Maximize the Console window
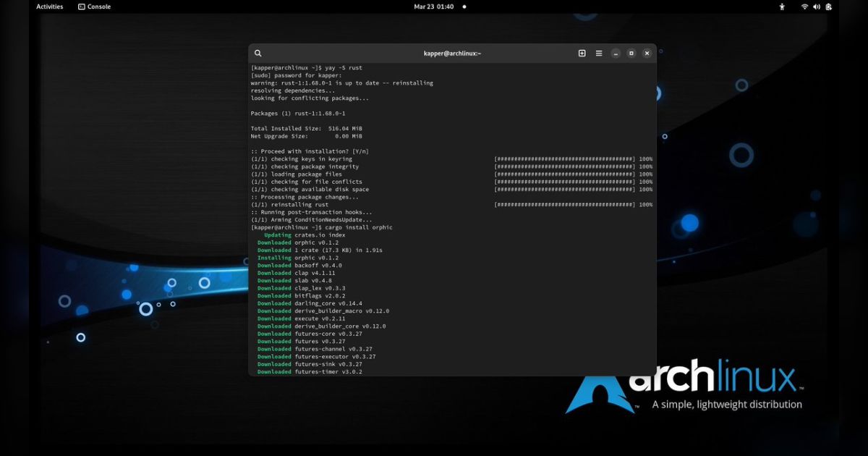This screenshot has height=456, width=868. pyautogui.click(x=631, y=53)
